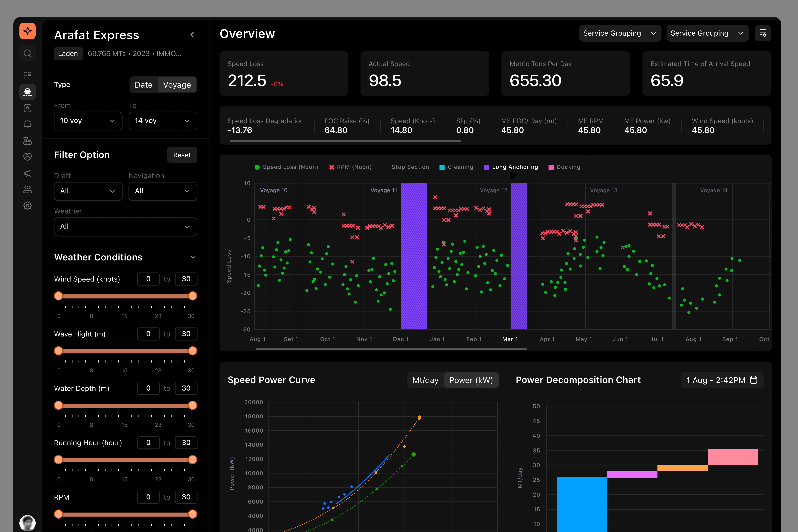Image resolution: width=798 pixels, height=532 pixels.
Task: Open notifications bell icon
Action: click(27, 124)
